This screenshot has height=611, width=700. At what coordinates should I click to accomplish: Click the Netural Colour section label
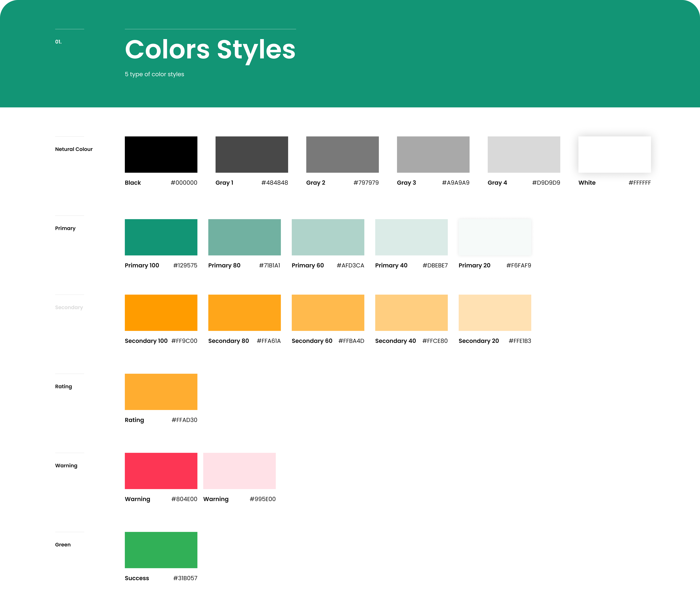[74, 149]
